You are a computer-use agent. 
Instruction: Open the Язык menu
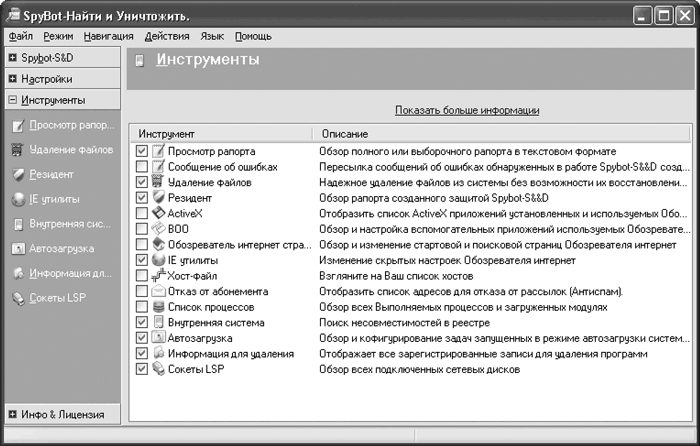point(212,37)
